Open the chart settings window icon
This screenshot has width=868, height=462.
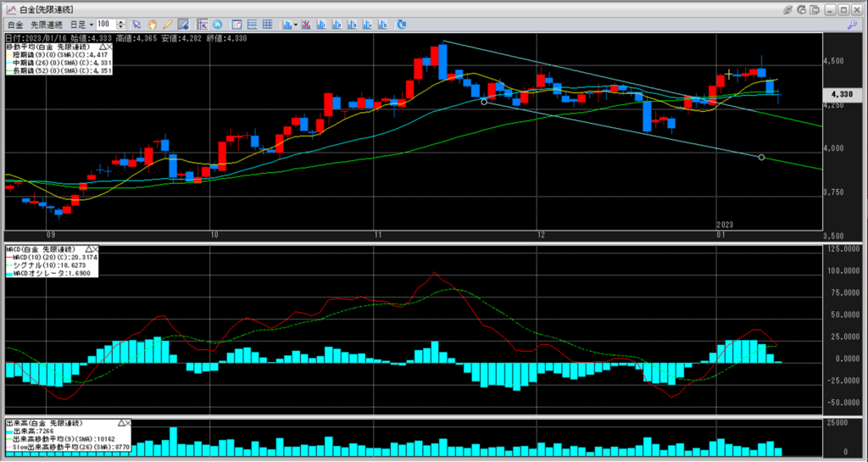pos(237,25)
